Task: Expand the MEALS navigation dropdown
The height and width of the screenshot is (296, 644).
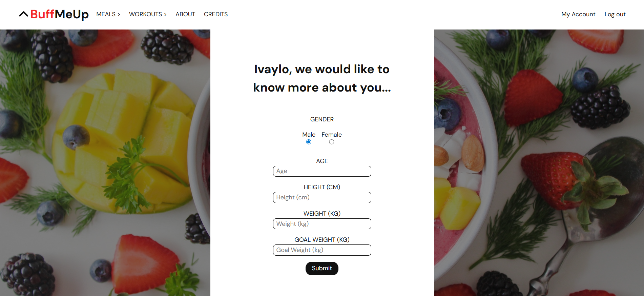Action: pyautogui.click(x=108, y=14)
